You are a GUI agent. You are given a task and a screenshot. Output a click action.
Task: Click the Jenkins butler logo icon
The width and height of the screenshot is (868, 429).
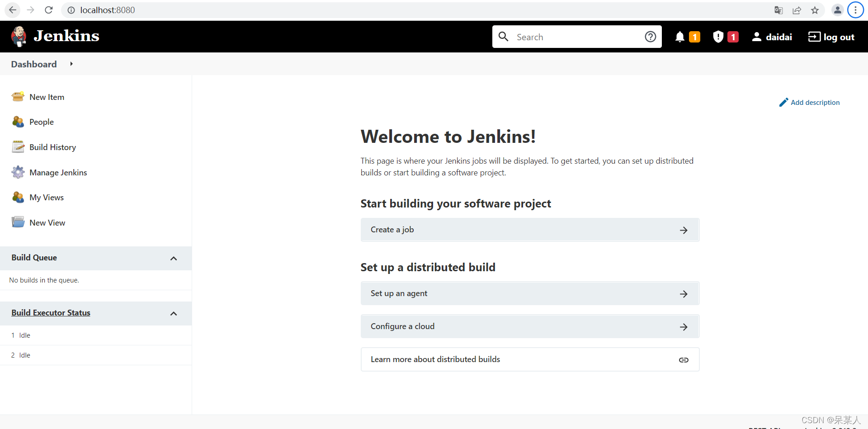coord(19,37)
